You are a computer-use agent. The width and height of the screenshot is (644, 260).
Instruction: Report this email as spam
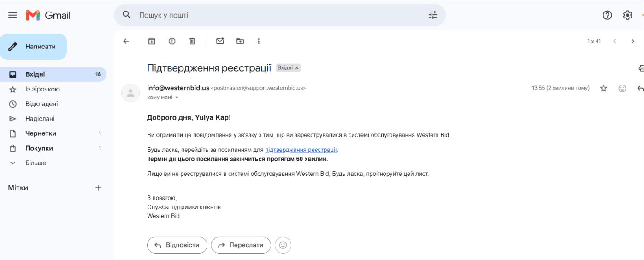pyautogui.click(x=172, y=41)
